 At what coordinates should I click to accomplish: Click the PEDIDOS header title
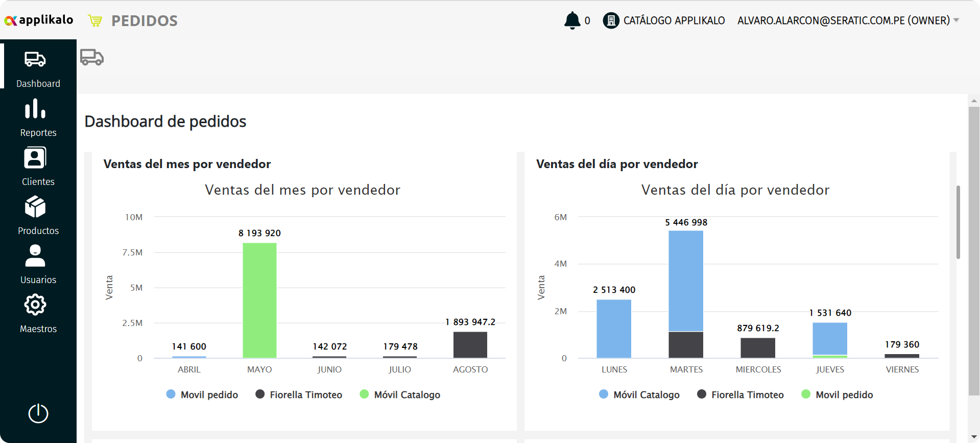click(145, 21)
